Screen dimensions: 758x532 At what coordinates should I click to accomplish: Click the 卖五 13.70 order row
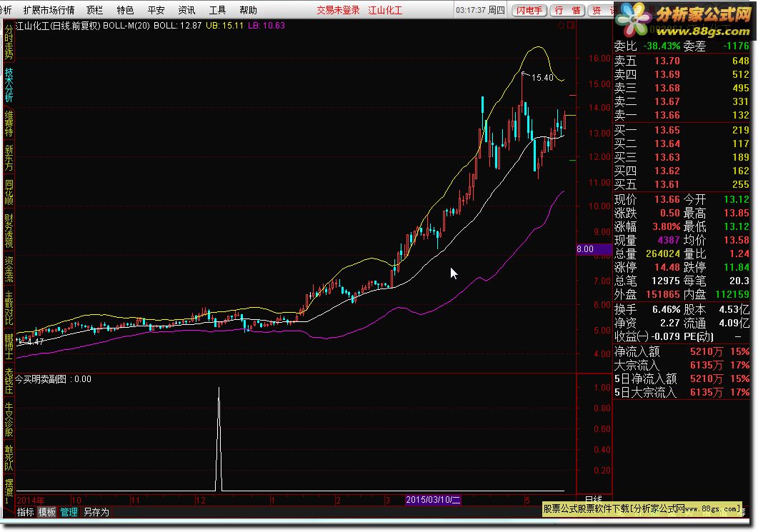681,61
